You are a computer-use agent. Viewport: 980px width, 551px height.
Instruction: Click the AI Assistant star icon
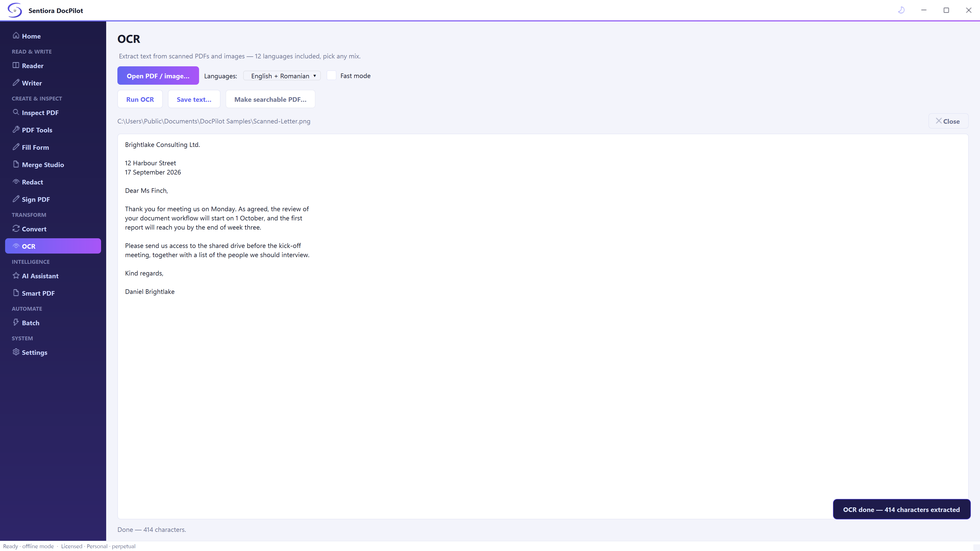(16, 276)
